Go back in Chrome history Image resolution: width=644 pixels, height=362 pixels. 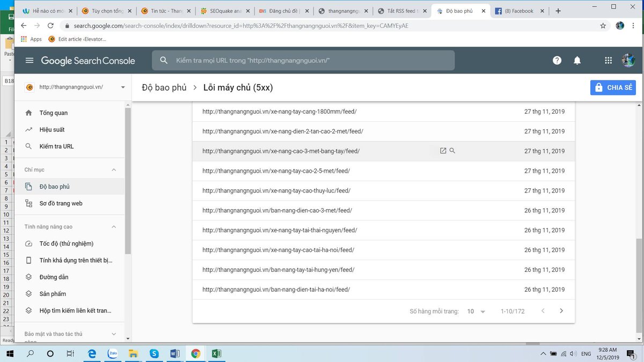tap(24, 25)
